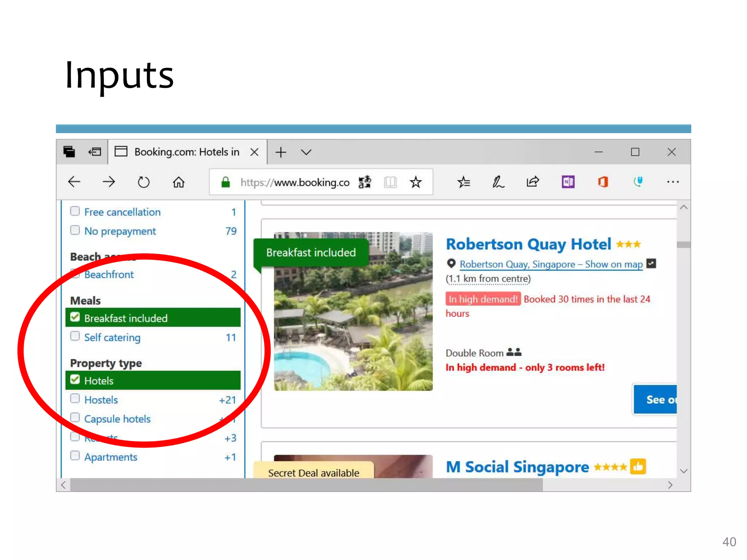The height and width of the screenshot is (560, 747).
Task: Uncheck the Breakfast included filter
Action: coord(75,318)
